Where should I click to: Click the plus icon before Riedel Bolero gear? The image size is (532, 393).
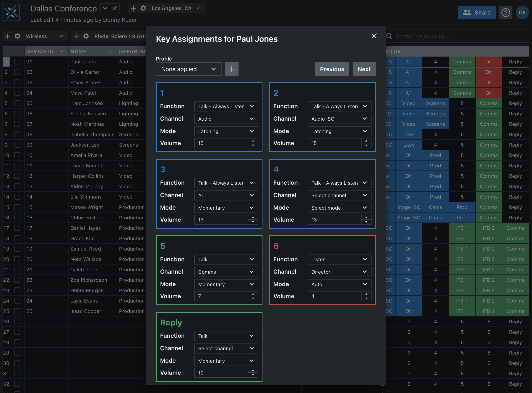coord(76,36)
